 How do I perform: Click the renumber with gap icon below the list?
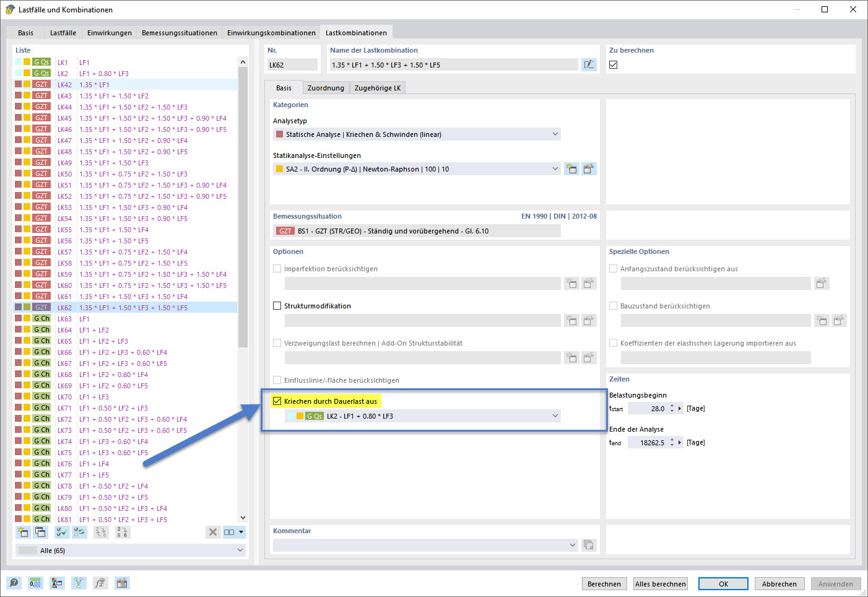[x=123, y=532]
